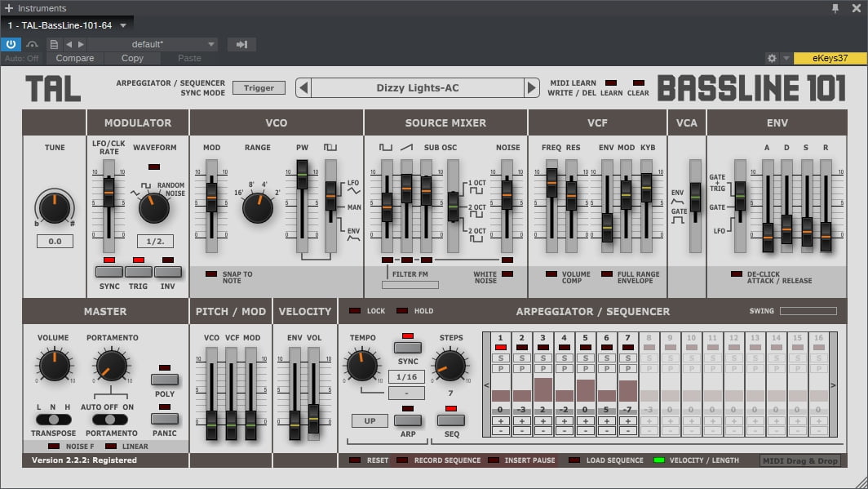
Task: Toggle the RESET LED option
Action: (355, 460)
